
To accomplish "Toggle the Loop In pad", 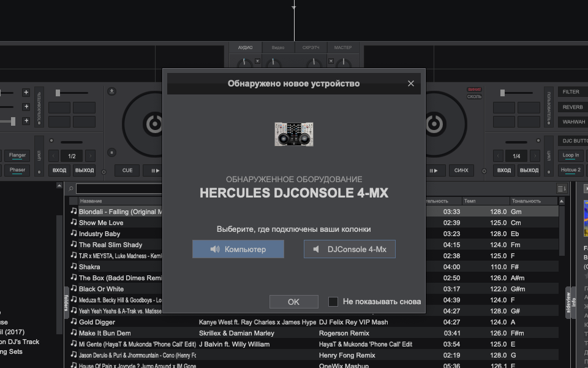I will tap(571, 155).
